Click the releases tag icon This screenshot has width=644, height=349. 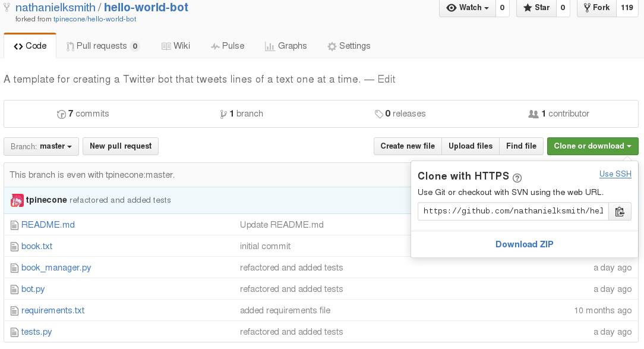coord(378,114)
